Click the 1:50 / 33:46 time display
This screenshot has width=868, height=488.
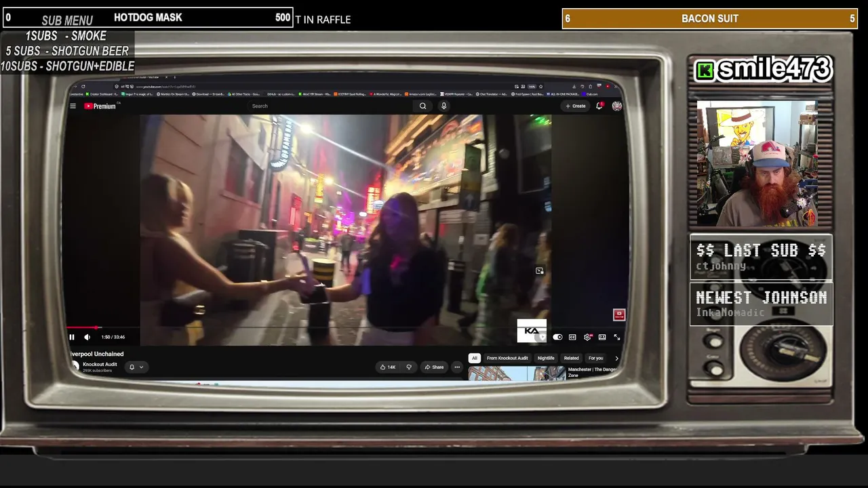(113, 337)
